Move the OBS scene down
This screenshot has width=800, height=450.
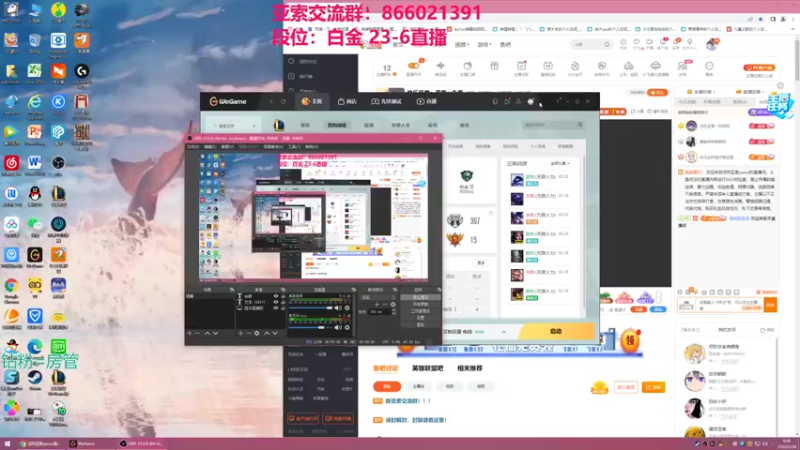tap(215, 333)
